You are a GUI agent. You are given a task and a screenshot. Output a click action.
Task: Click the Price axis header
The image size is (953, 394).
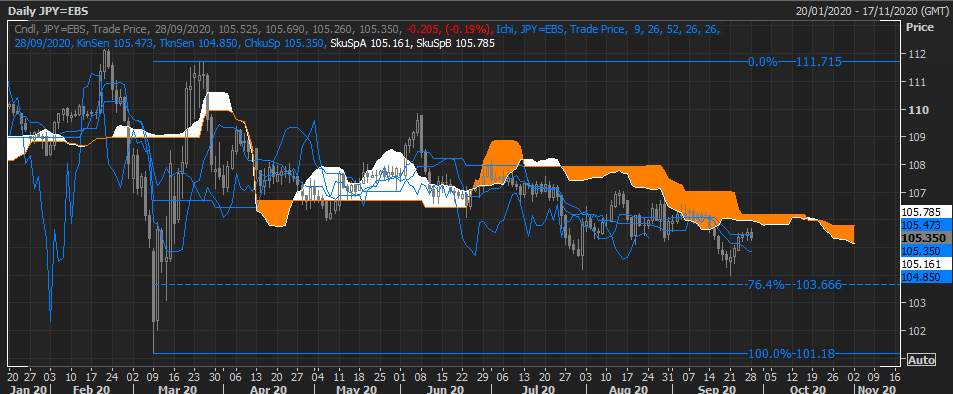pyautogui.click(x=920, y=27)
